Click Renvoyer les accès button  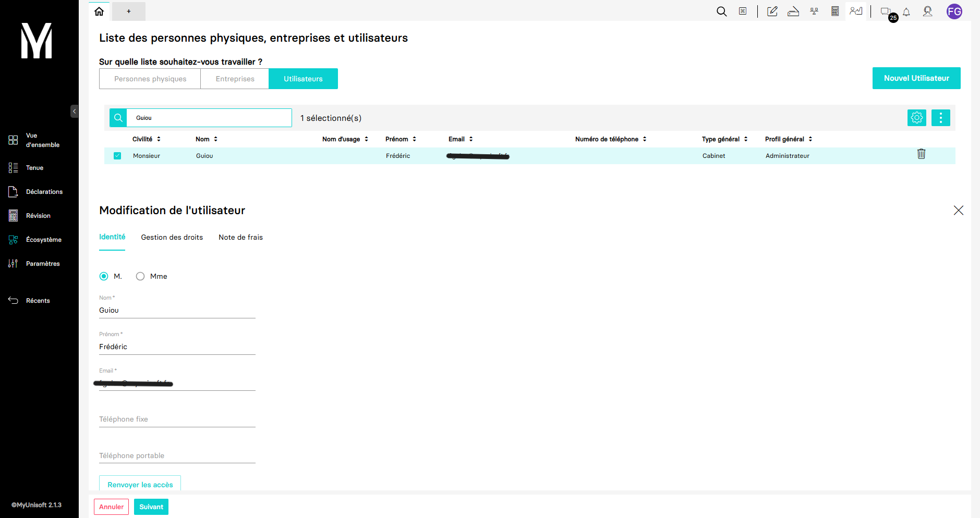(x=140, y=484)
